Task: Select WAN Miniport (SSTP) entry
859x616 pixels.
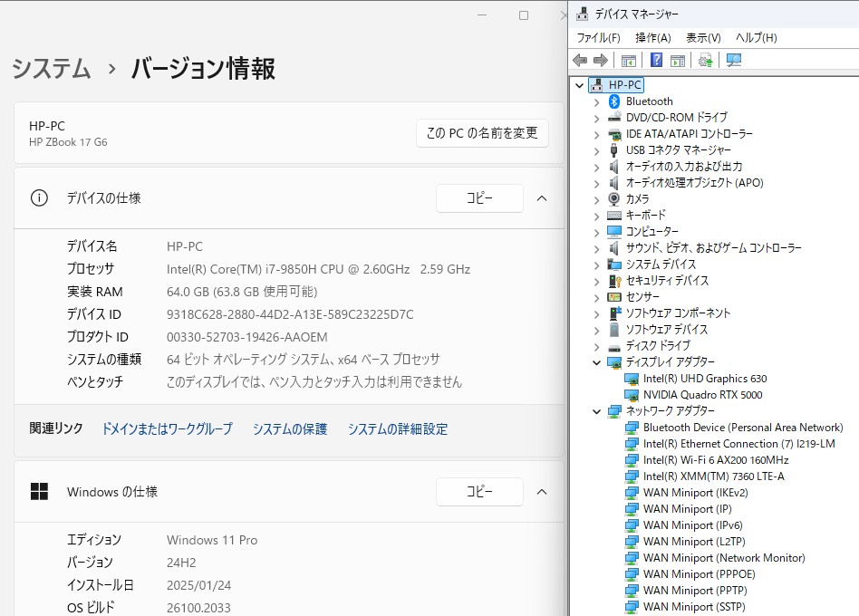Action: click(x=694, y=607)
